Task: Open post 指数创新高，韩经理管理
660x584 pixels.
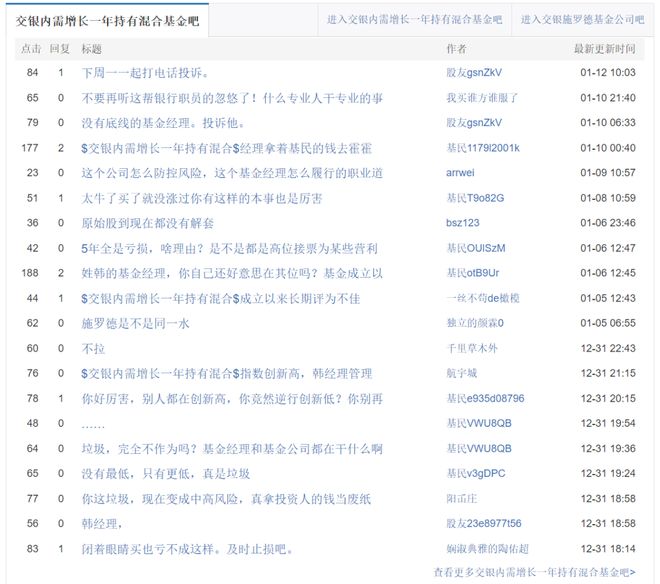Action: pos(226,373)
